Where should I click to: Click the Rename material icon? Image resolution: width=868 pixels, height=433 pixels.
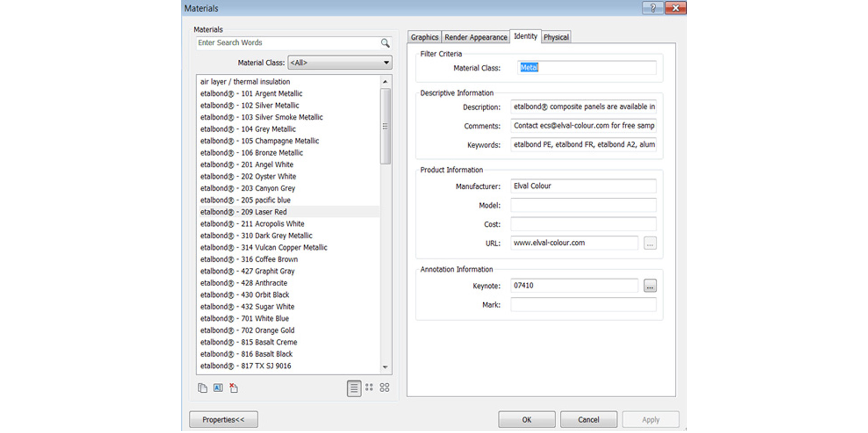tap(218, 388)
